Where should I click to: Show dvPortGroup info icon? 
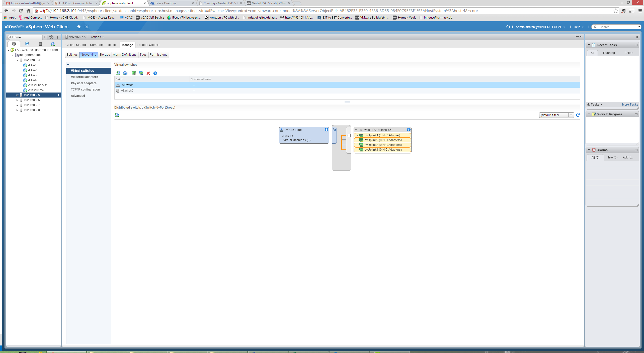tap(326, 130)
